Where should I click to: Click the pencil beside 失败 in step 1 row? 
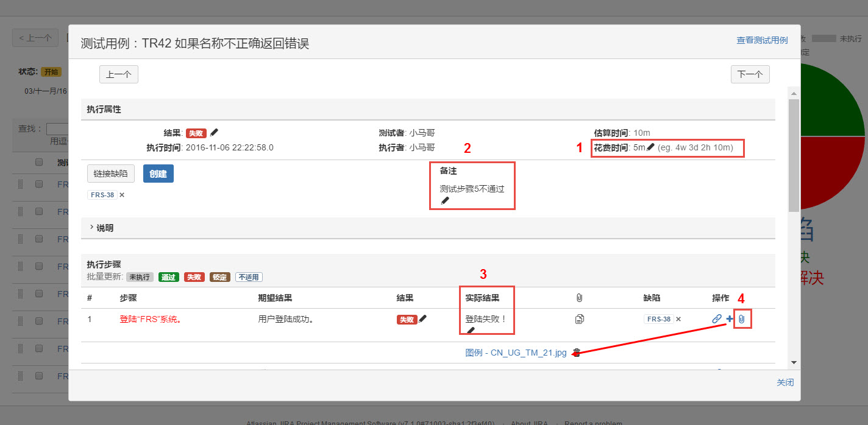coord(423,318)
